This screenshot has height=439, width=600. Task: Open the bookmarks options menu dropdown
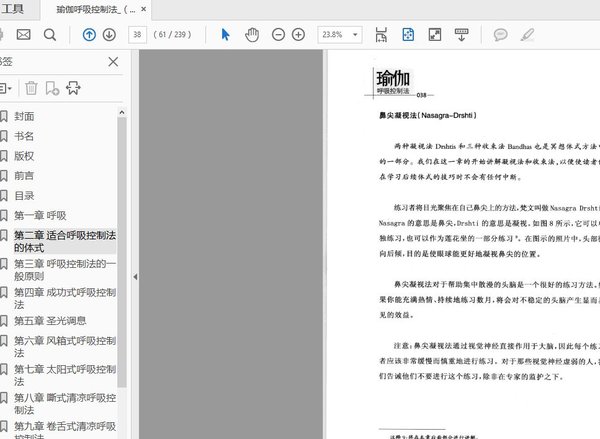(5, 88)
